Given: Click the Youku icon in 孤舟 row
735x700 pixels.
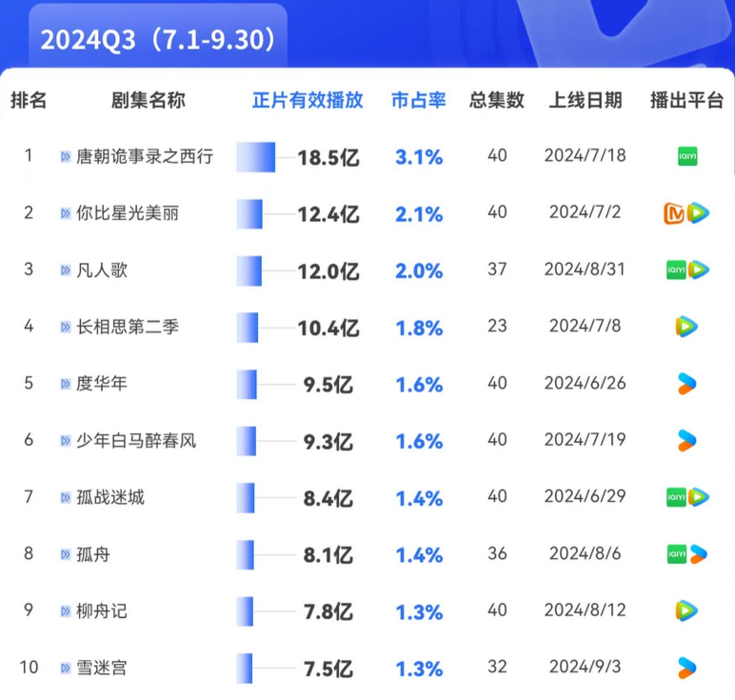Looking at the screenshot, I should coord(698,554).
